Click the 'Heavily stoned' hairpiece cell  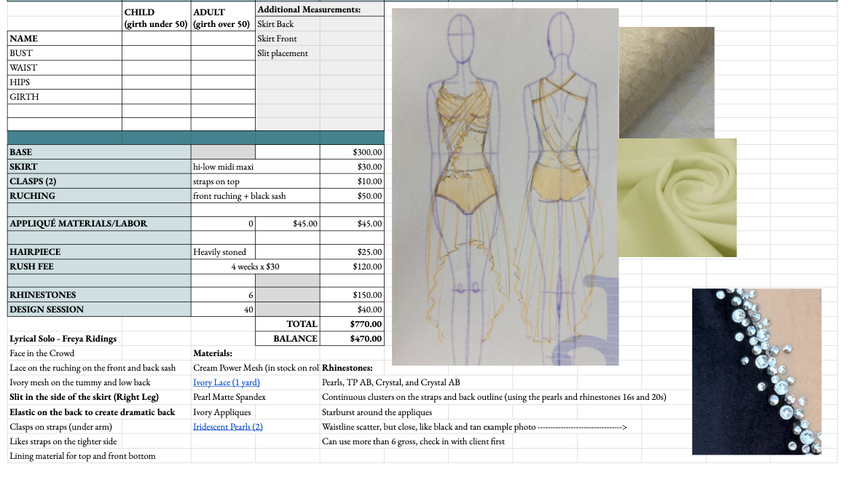[223, 252]
